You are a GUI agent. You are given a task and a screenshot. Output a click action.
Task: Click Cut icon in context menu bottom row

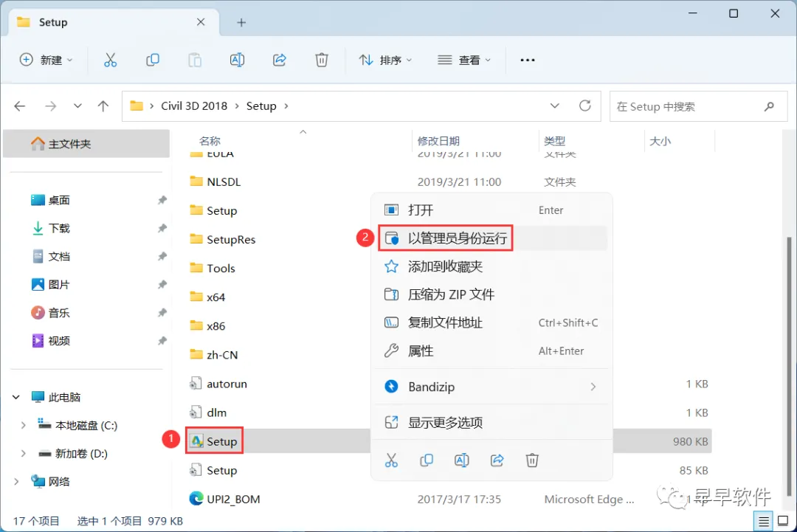pos(391,460)
